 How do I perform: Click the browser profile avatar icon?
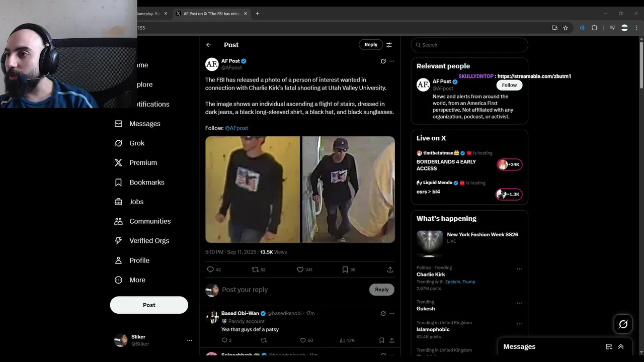tap(624, 28)
